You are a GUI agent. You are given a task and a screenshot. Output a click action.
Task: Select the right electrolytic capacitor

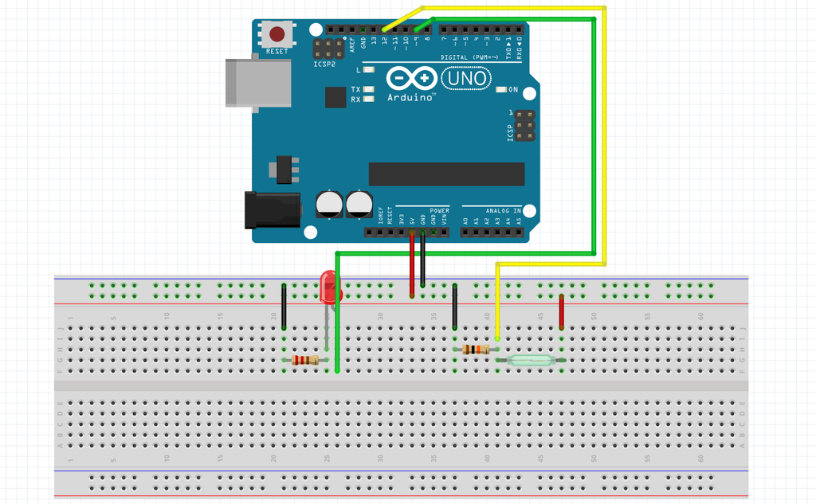click(x=359, y=205)
